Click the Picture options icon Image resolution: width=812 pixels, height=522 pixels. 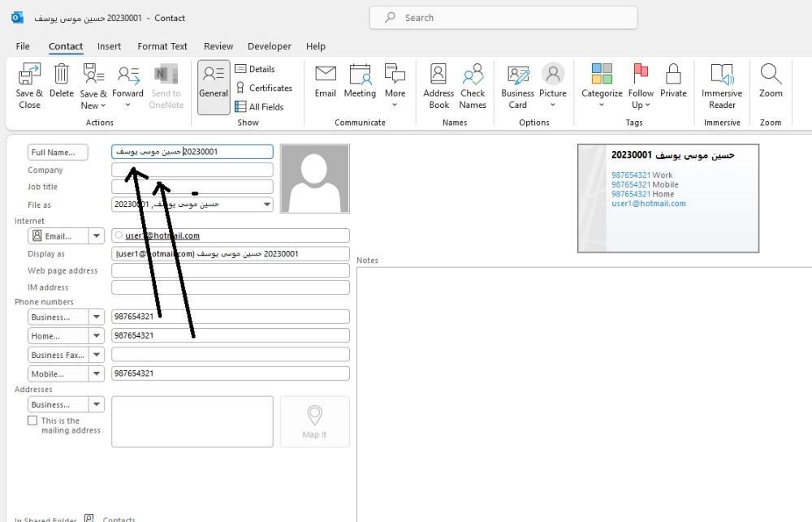(552, 74)
